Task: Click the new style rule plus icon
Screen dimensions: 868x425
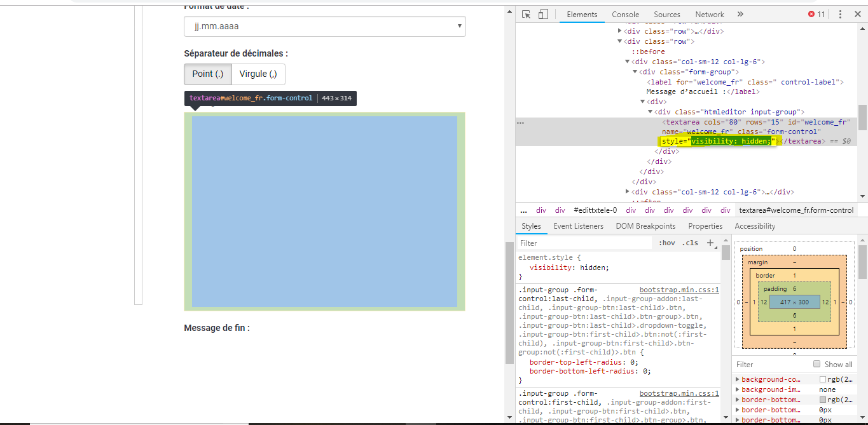Action: tap(711, 243)
